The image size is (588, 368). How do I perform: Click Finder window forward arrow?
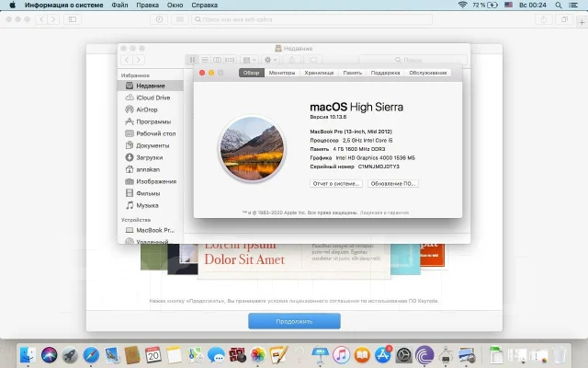[139, 60]
